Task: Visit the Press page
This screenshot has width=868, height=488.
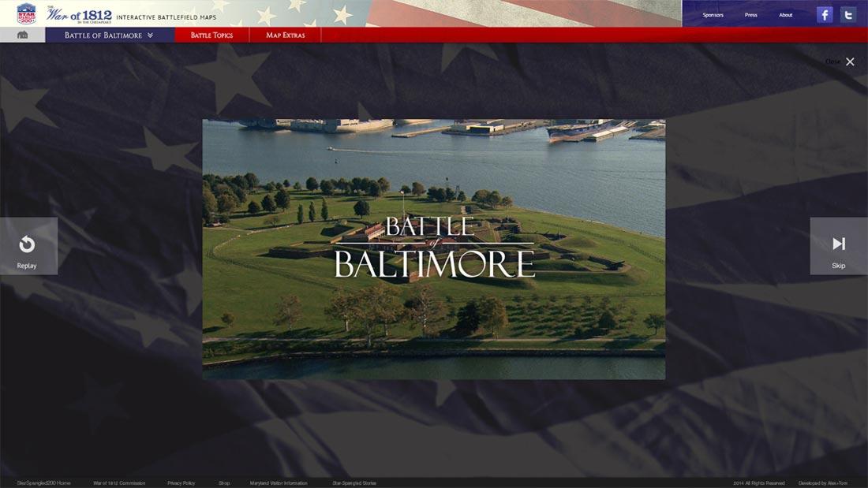Action: [750, 14]
